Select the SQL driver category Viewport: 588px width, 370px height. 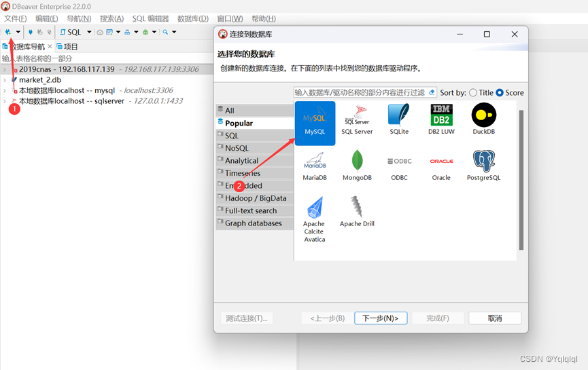click(x=255, y=136)
